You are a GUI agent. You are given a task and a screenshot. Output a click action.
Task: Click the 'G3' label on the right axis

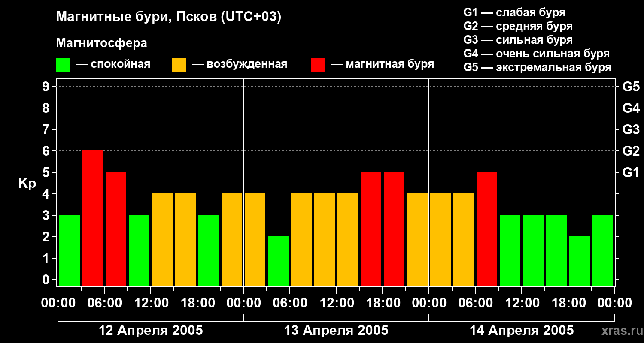(x=631, y=129)
